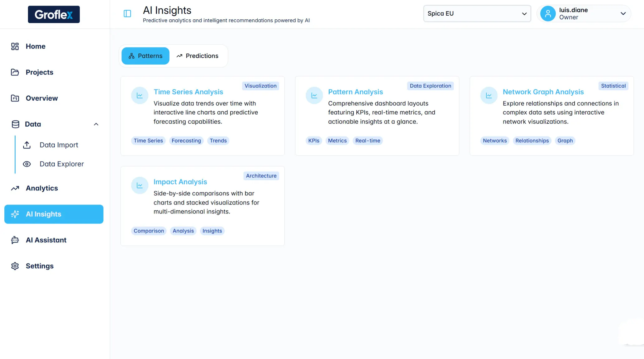Open Data Import
This screenshot has height=359, width=644.
point(59,145)
